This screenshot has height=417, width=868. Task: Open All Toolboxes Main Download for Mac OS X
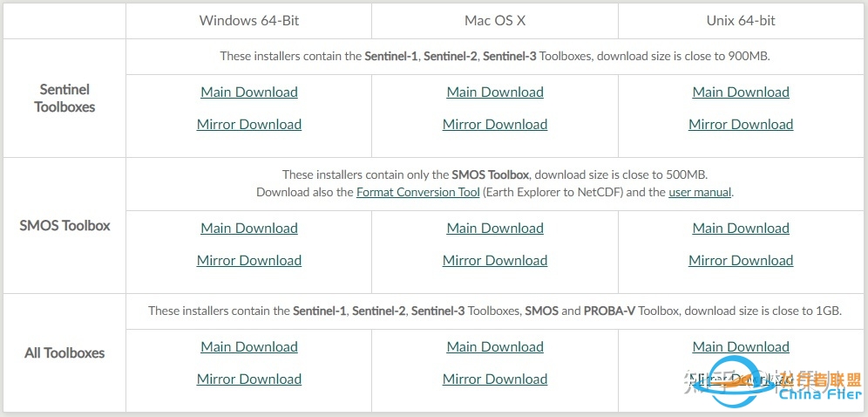[495, 347]
